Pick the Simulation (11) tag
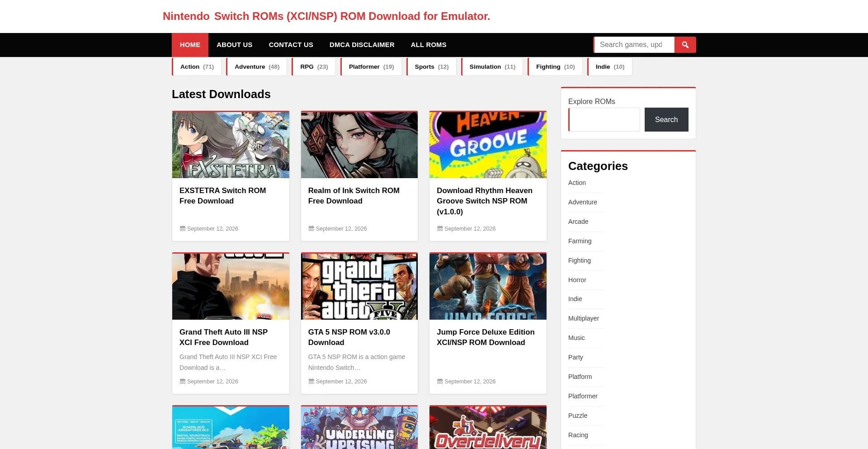 coord(492,67)
